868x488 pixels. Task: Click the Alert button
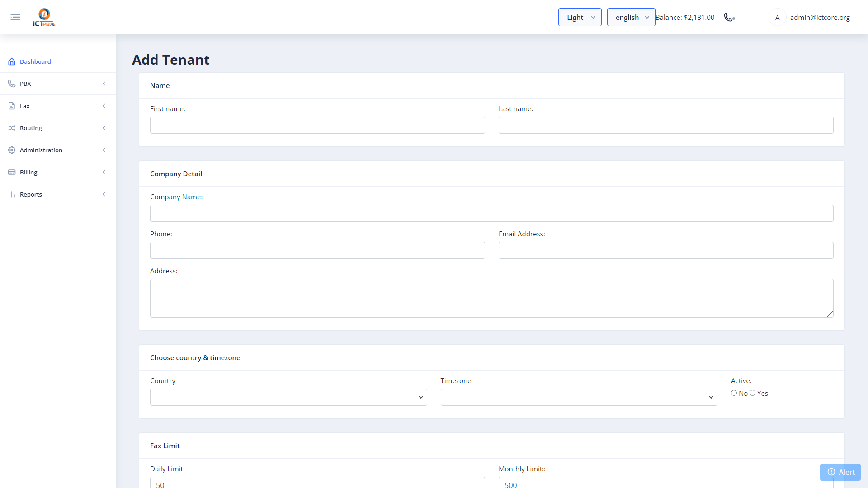pyautogui.click(x=840, y=472)
